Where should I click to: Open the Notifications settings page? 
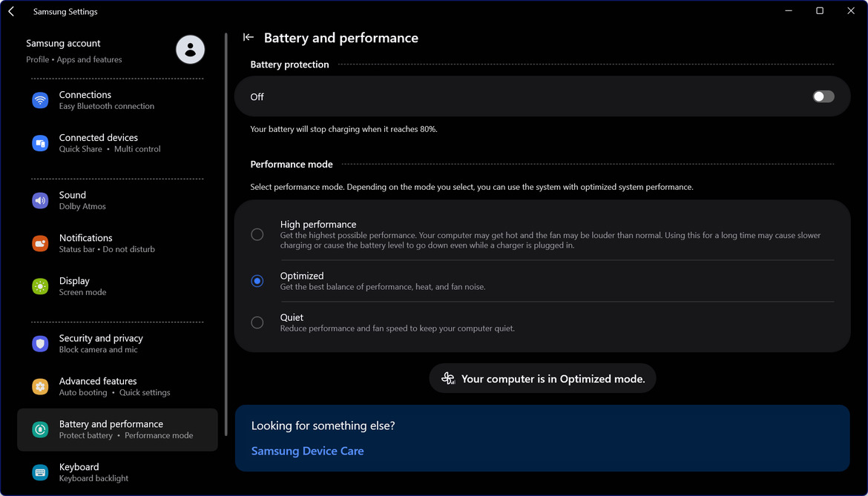tap(117, 243)
